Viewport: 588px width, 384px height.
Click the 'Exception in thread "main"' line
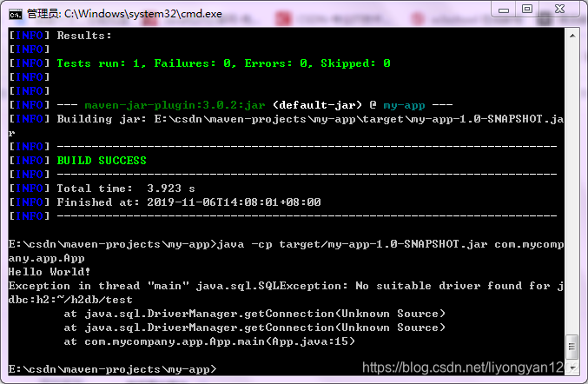tap(286, 286)
